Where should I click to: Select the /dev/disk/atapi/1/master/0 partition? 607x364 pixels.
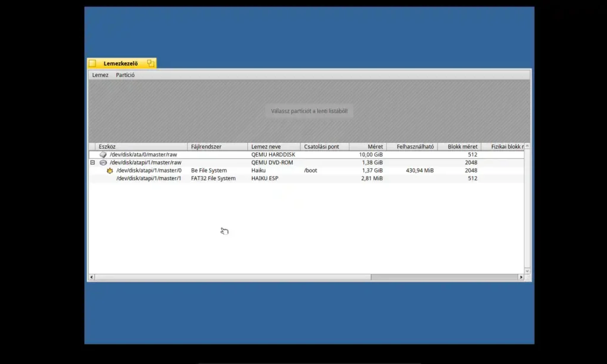pos(306,170)
